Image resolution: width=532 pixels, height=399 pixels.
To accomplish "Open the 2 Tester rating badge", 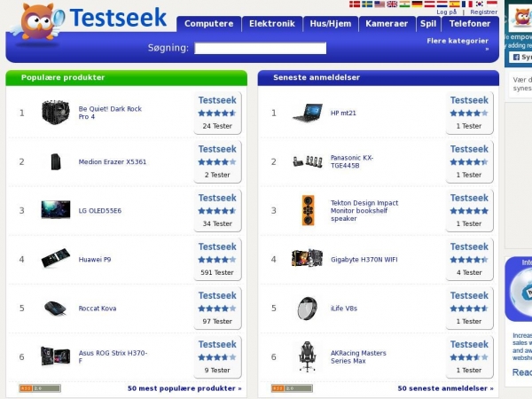I will coord(217,162).
